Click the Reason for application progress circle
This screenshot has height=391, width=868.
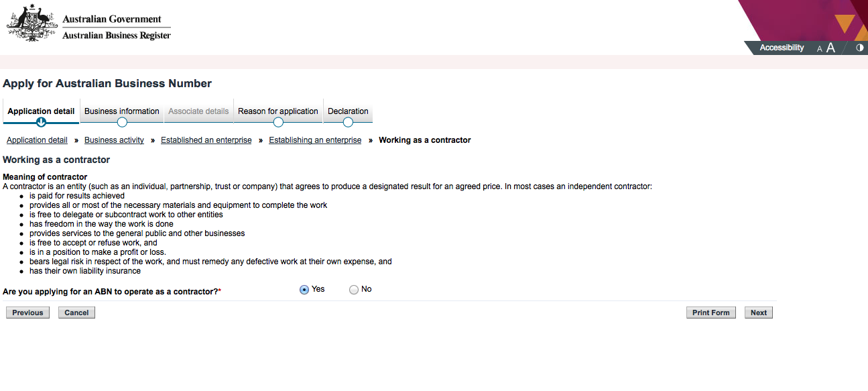[278, 122]
